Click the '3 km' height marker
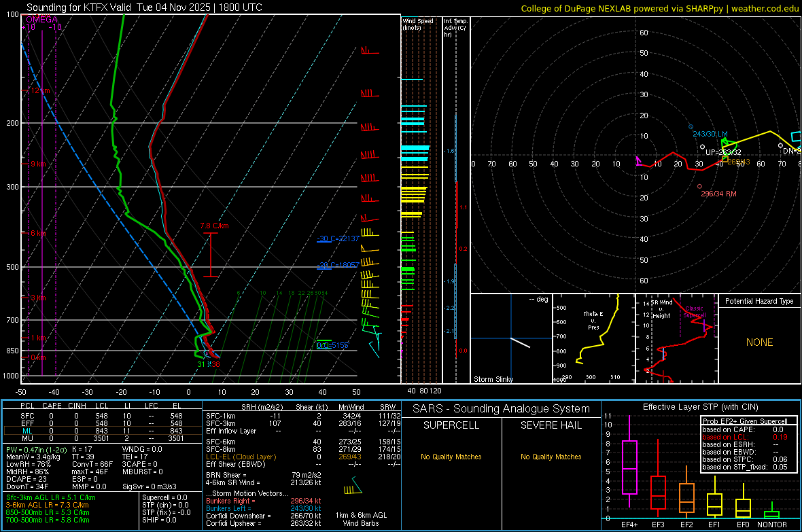The width and height of the screenshot is (802, 532). [x=38, y=298]
